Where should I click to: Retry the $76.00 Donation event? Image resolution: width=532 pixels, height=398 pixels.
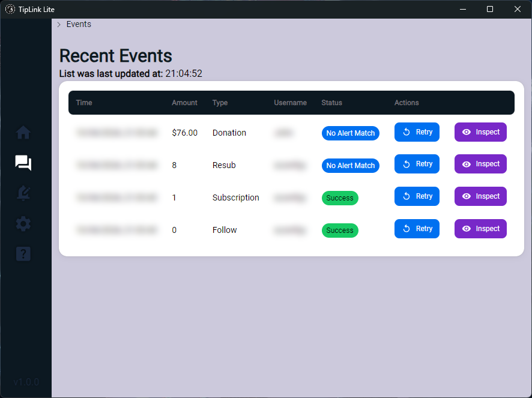point(417,132)
